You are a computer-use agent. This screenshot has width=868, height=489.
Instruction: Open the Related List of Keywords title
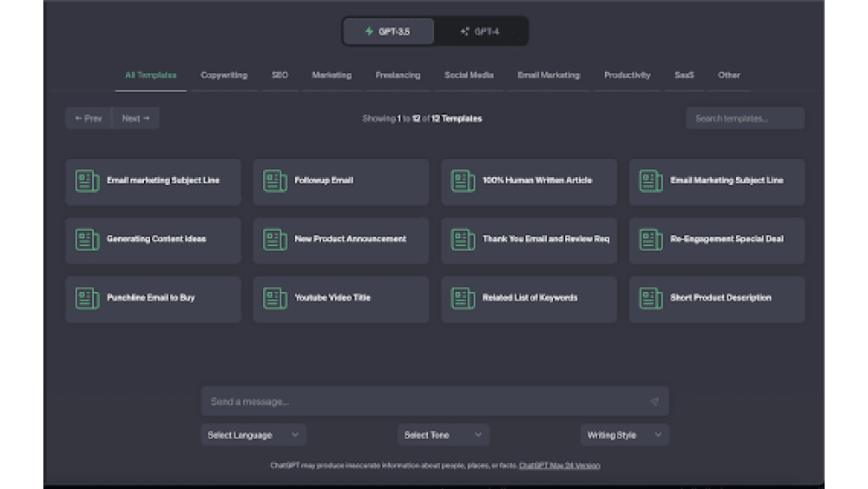tap(529, 298)
